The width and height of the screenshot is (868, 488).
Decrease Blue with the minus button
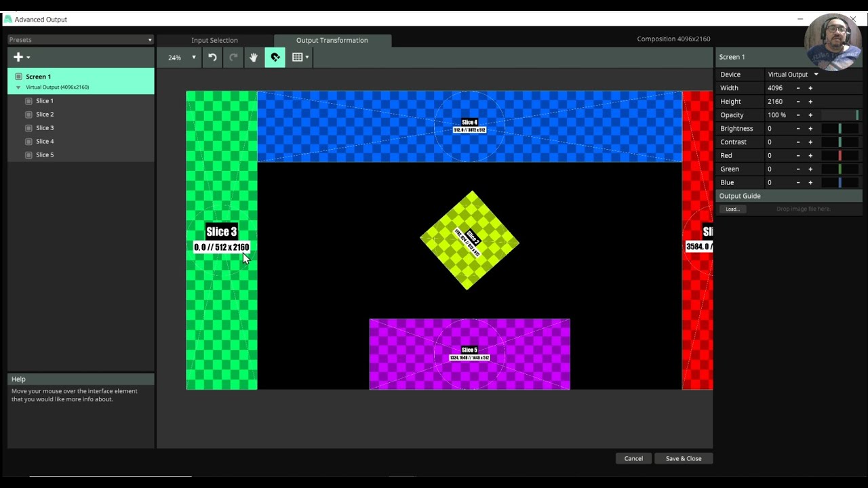[x=798, y=183]
